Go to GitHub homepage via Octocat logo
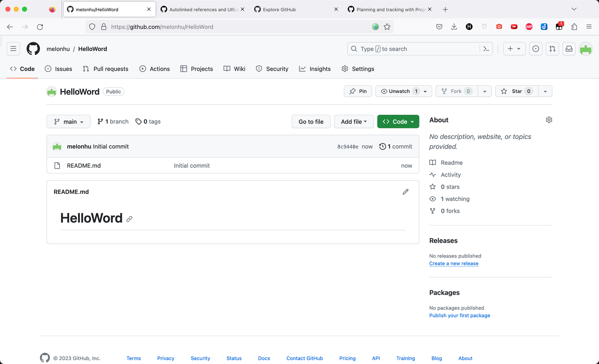Image resolution: width=599 pixels, height=364 pixels. point(33,49)
